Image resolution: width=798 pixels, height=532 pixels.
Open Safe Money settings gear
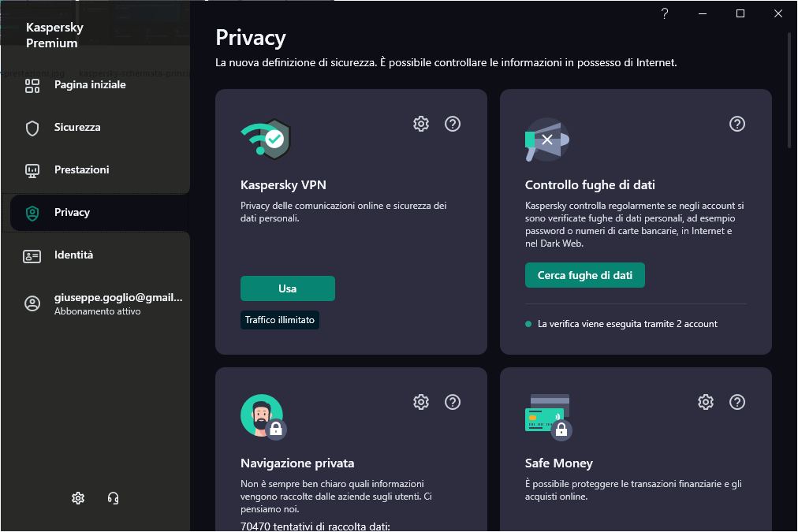[x=706, y=402]
